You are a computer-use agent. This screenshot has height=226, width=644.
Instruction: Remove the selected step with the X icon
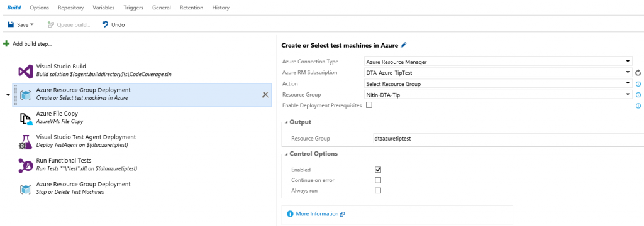265,95
